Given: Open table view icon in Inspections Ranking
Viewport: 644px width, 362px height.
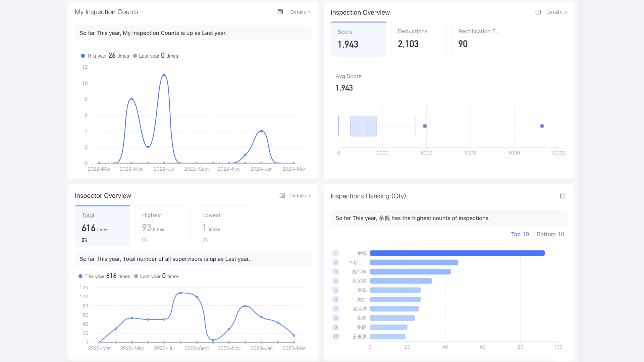Looking at the screenshot, I should (562, 196).
